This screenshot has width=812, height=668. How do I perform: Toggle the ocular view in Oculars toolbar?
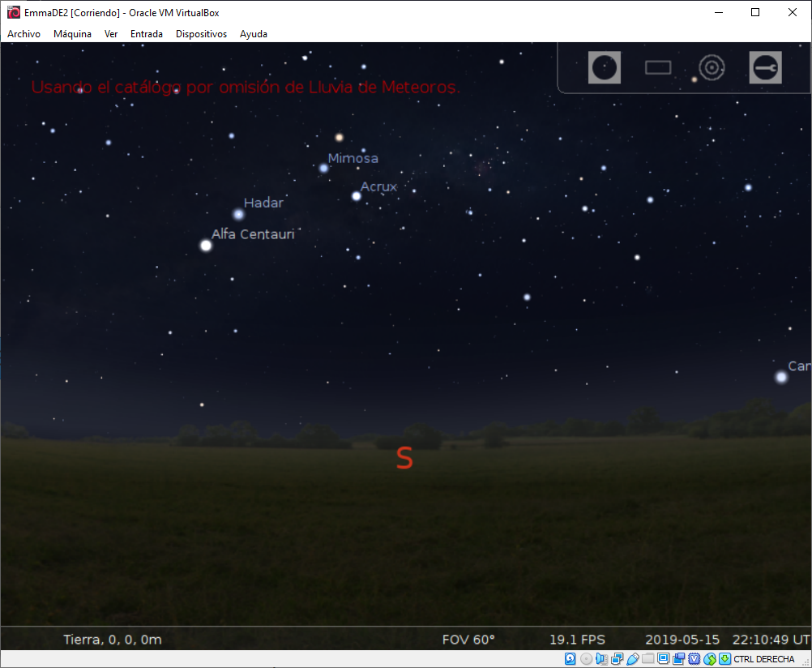point(604,68)
